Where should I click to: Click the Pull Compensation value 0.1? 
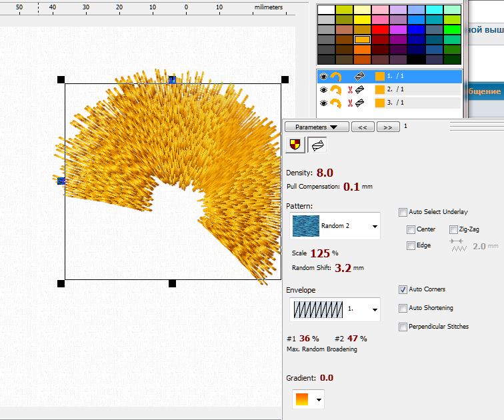pos(351,187)
